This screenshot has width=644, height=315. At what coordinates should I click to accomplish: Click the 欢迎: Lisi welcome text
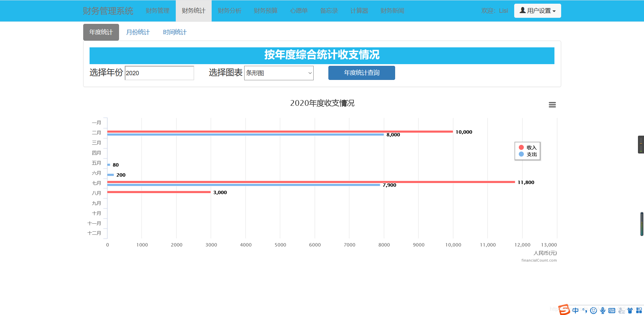click(x=494, y=11)
